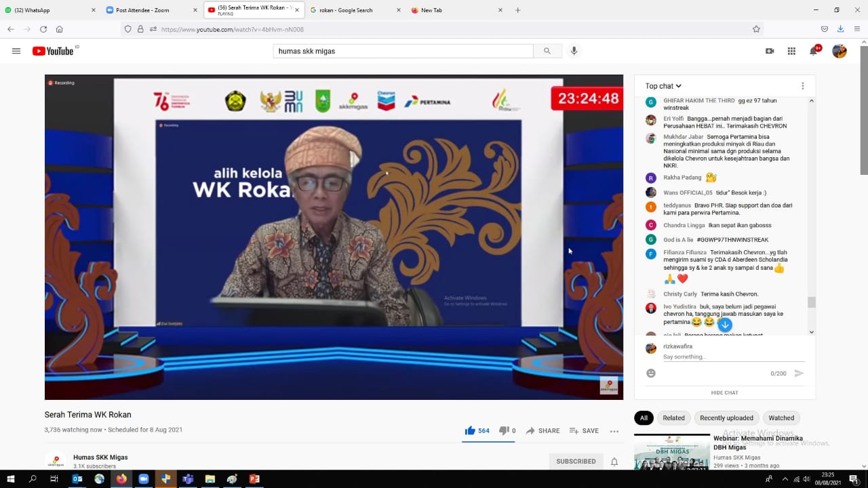The height and width of the screenshot is (488, 868).
Task: Activate voice search microphone icon
Action: 574,51
